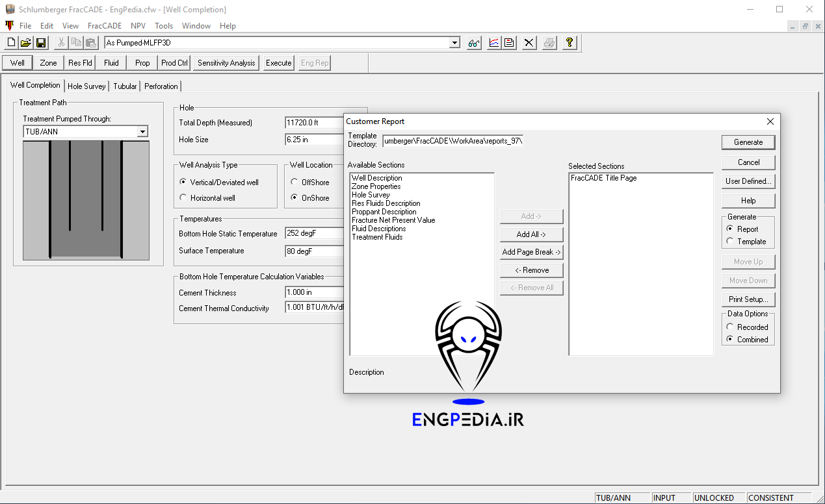Click the Generate button in Customer Report

748,142
